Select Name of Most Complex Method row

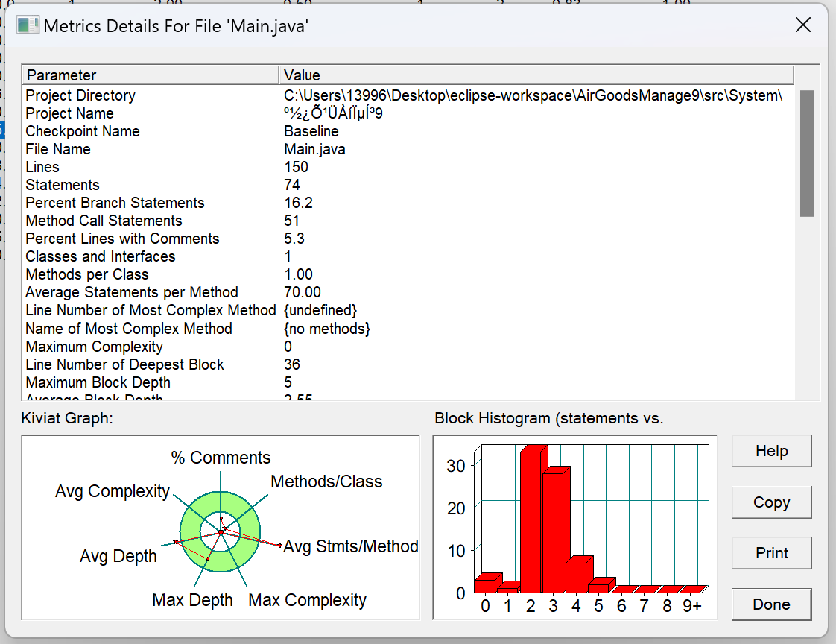408,329
